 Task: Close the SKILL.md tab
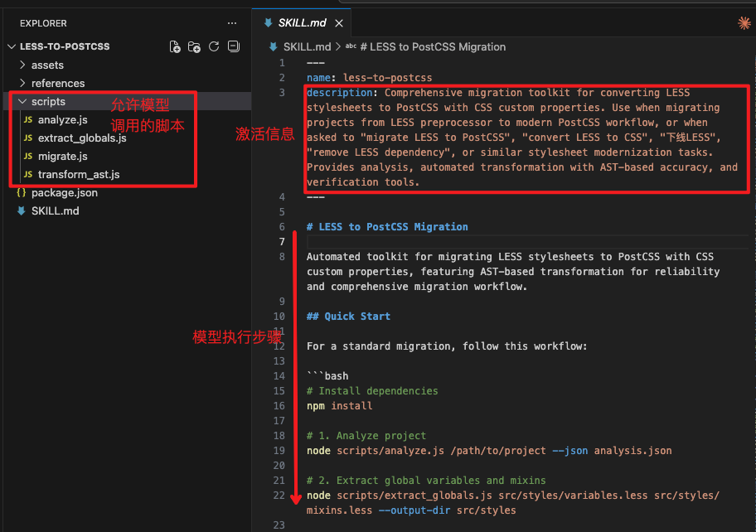[339, 23]
